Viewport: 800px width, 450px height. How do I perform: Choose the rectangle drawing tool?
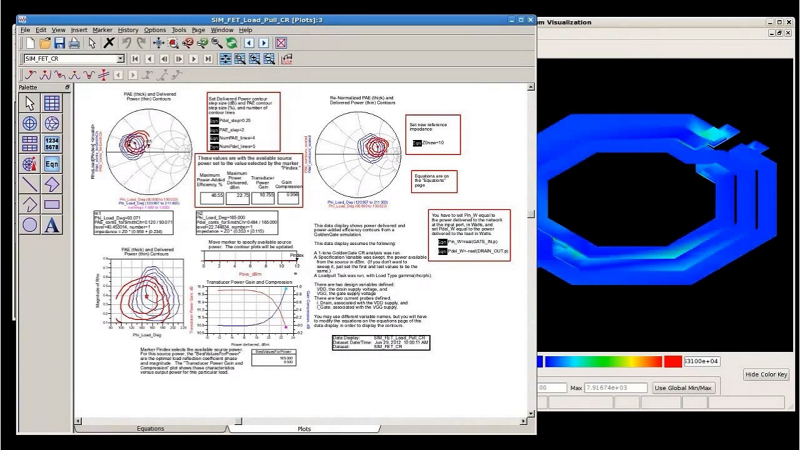click(52, 205)
